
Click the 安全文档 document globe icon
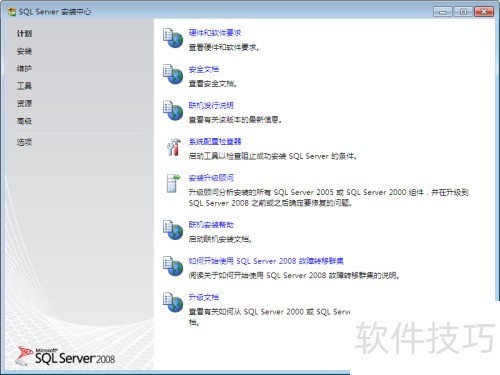click(173, 74)
